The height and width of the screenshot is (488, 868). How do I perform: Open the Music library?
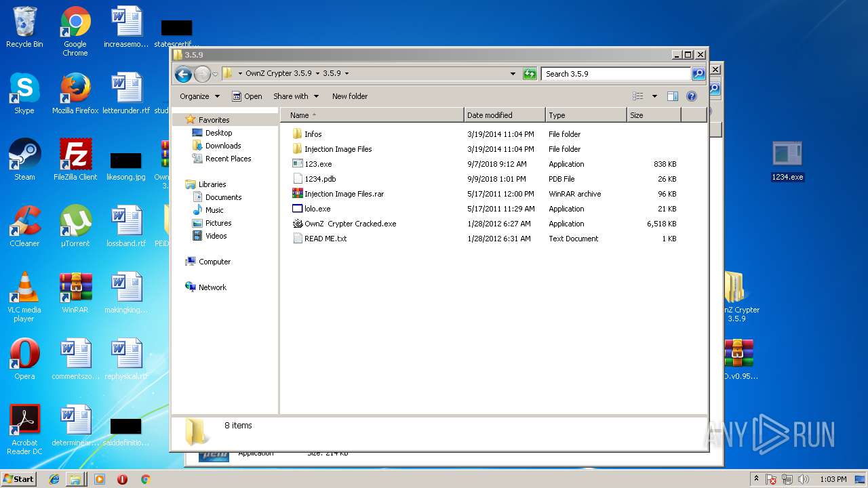click(214, 210)
